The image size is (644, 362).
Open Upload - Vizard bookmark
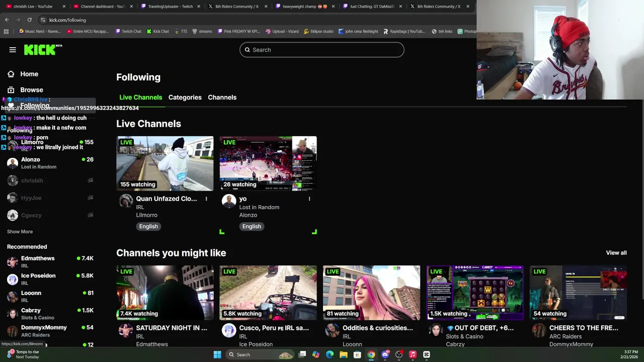coord(282,31)
